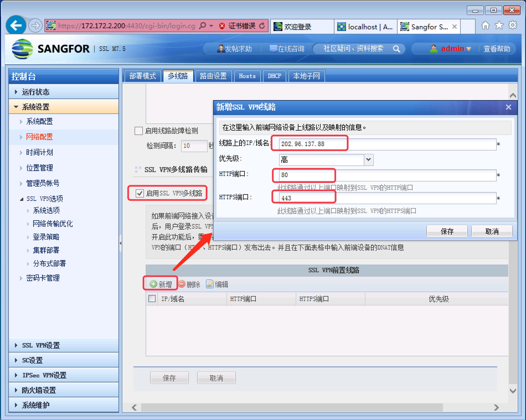
Task: Click HTTPS端口 input field
Action: pyautogui.click(x=388, y=198)
